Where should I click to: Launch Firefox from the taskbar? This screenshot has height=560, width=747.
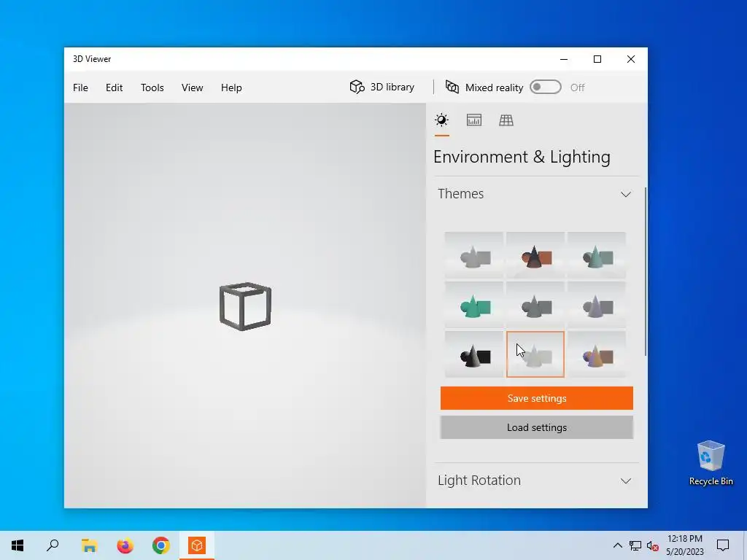[125, 545]
